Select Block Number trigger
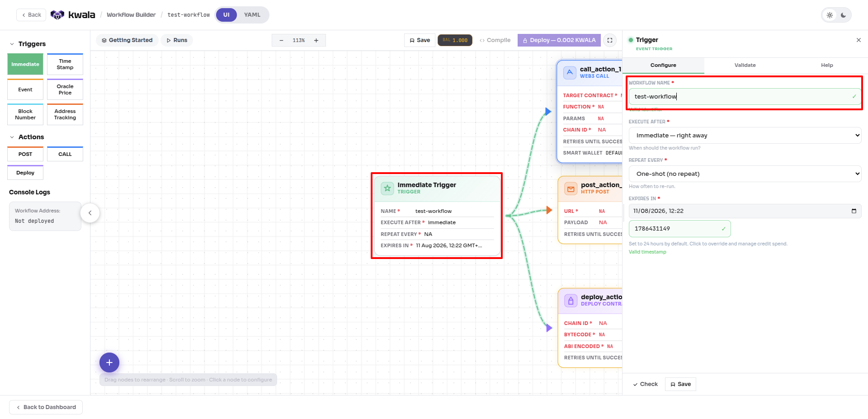The height and width of the screenshot is (419, 868). [x=25, y=114]
